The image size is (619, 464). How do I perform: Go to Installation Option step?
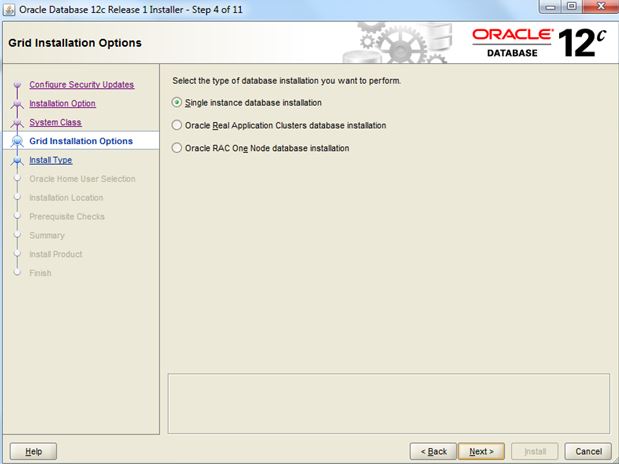point(62,103)
